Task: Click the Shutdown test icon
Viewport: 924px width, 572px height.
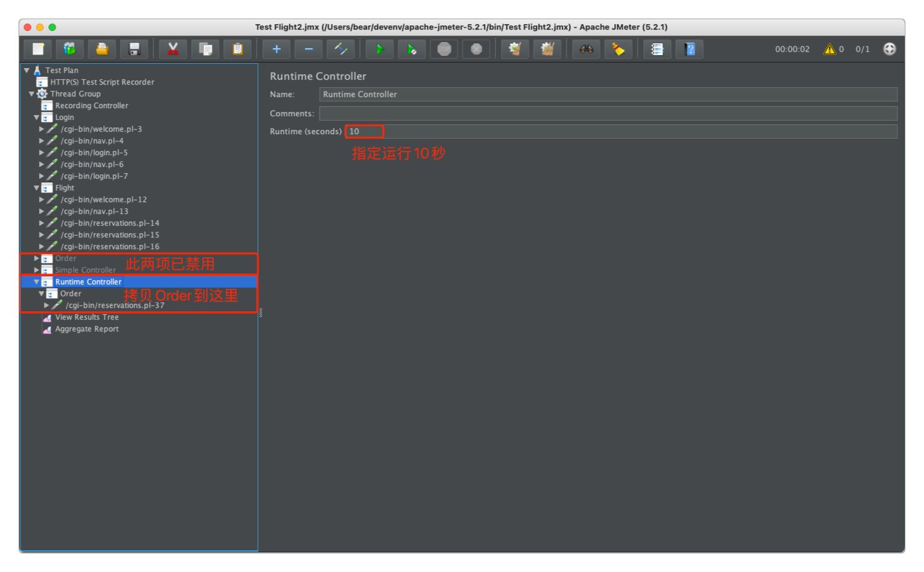Action: tap(476, 49)
